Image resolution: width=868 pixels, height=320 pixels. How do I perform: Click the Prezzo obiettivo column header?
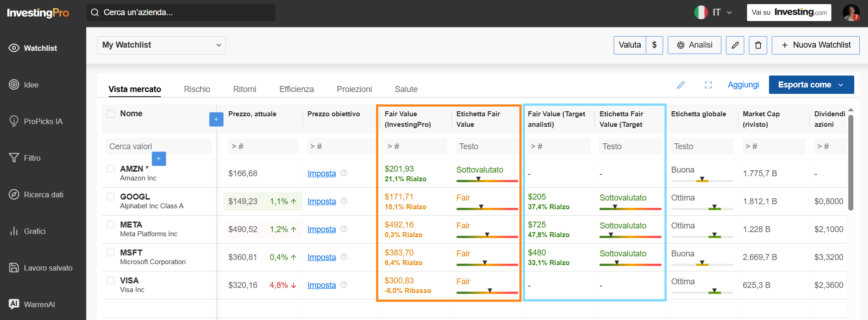334,114
